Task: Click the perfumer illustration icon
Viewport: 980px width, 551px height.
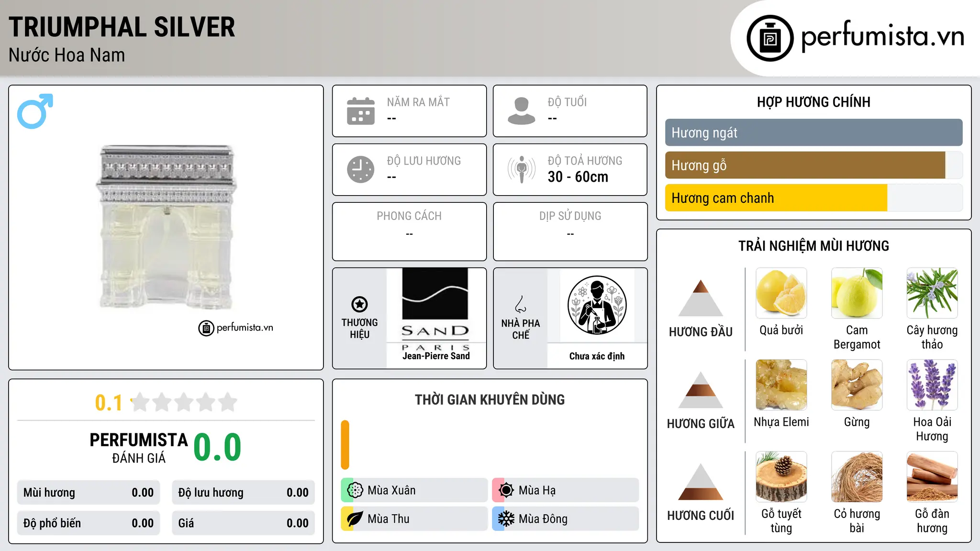Action: (x=597, y=305)
